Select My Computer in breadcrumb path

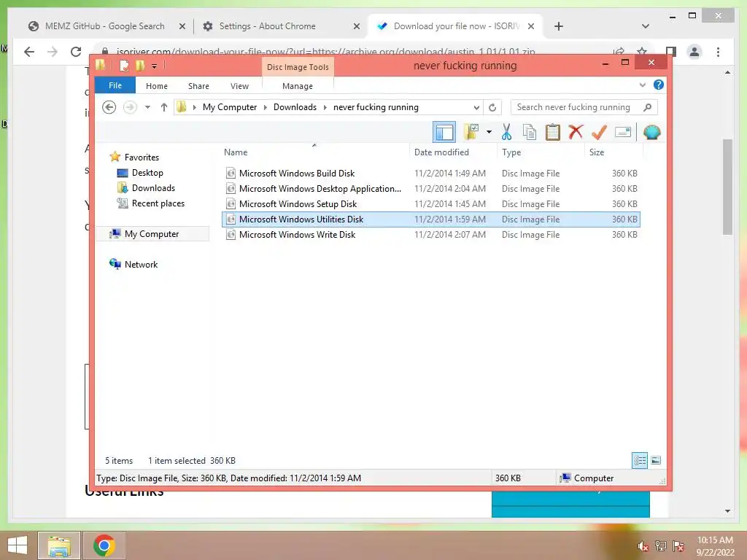click(x=230, y=107)
